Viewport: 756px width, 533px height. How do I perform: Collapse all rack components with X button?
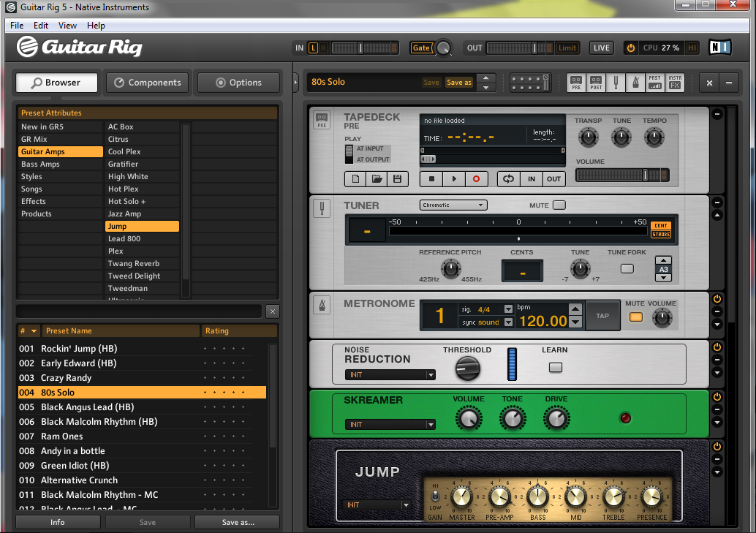pyautogui.click(x=709, y=83)
